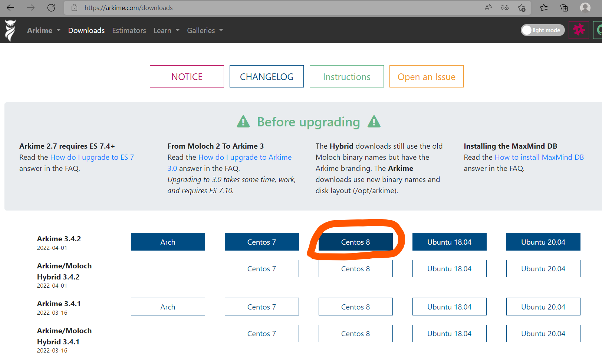The image size is (602, 364).
Task: Expand the Galleries dropdown menu
Action: click(x=205, y=30)
